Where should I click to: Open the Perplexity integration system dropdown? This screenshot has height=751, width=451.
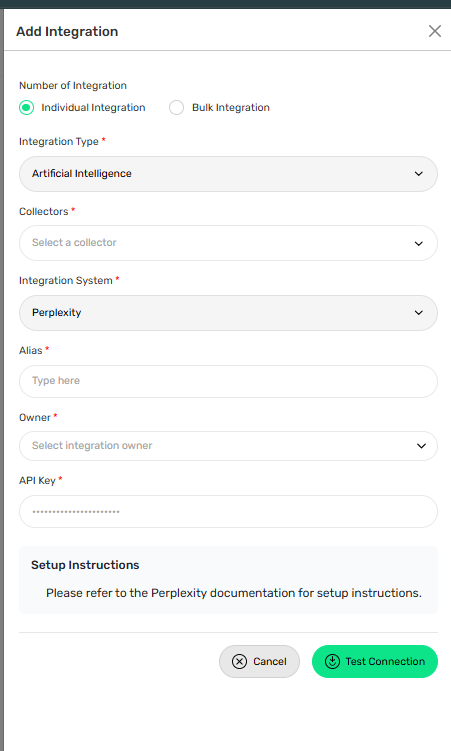228,313
